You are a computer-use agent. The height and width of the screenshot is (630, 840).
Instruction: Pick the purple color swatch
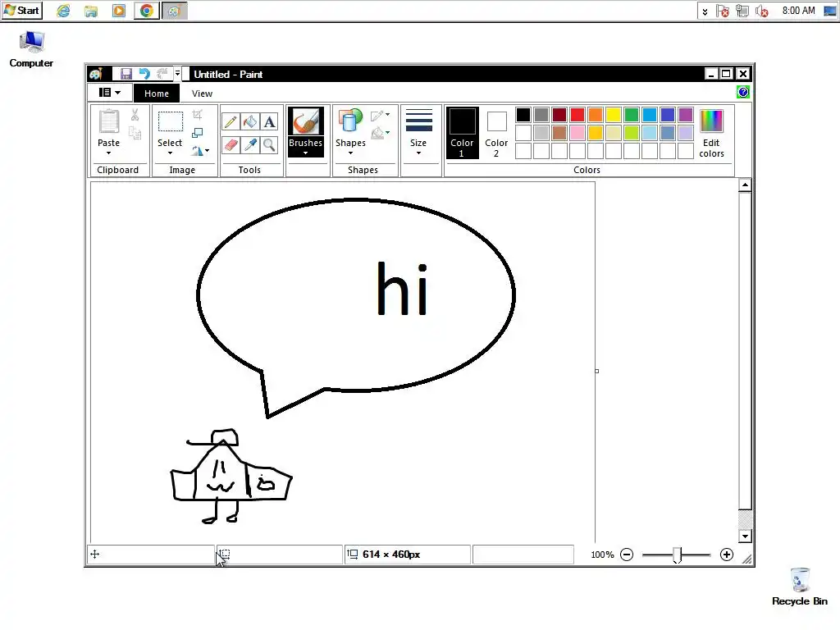686,115
